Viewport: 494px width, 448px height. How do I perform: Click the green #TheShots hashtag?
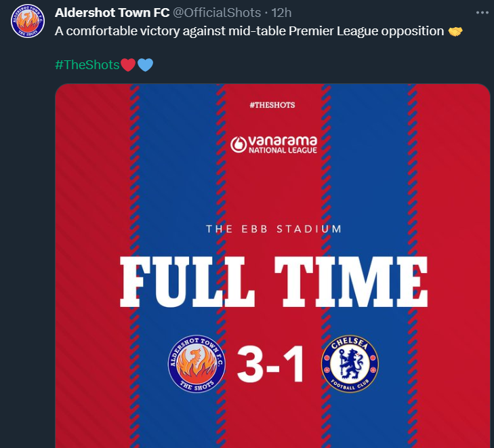pos(87,65)
